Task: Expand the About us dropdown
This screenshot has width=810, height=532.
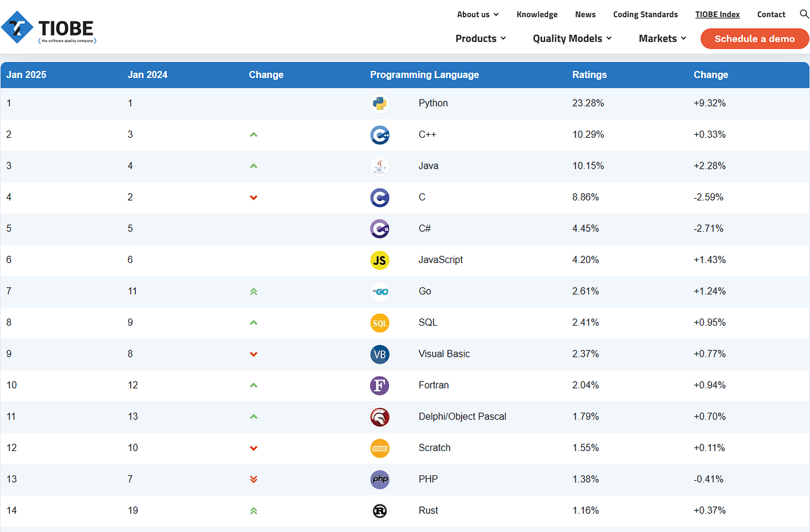Action: pyautogui.click(x=478, y=14)
